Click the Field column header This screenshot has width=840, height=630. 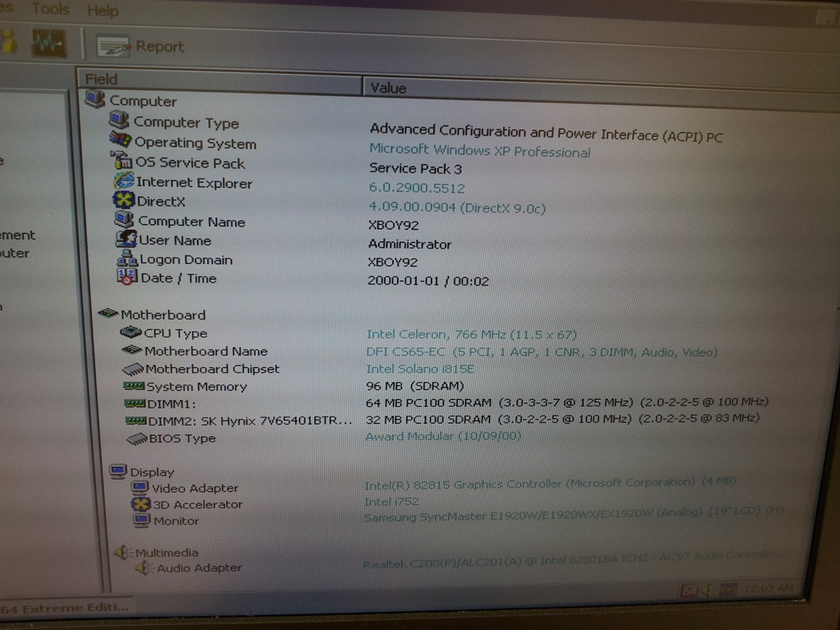(x=219, y=80)
